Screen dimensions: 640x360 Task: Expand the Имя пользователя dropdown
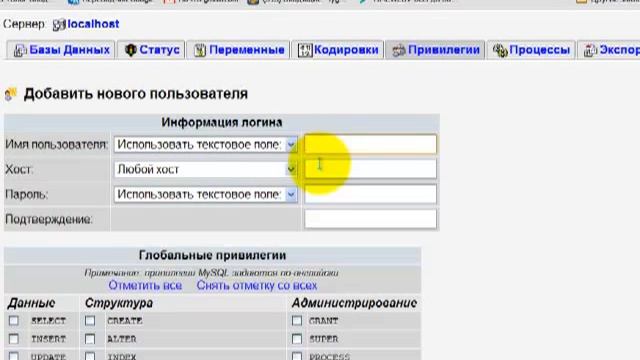pos(206,144)
